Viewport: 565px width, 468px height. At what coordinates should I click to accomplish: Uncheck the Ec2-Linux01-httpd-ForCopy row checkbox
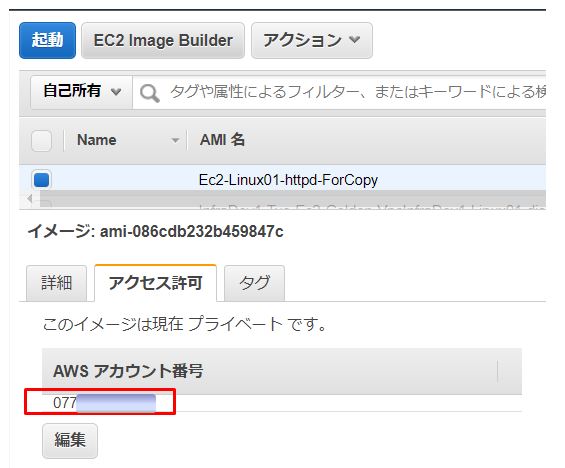pos(41,179)
